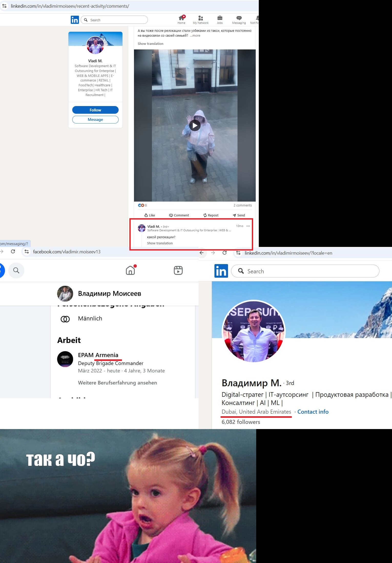Open Jobs in LinkedIn nav
Image resolution: width=392 pixels, height=563 pixels.
tap(220, 20)
